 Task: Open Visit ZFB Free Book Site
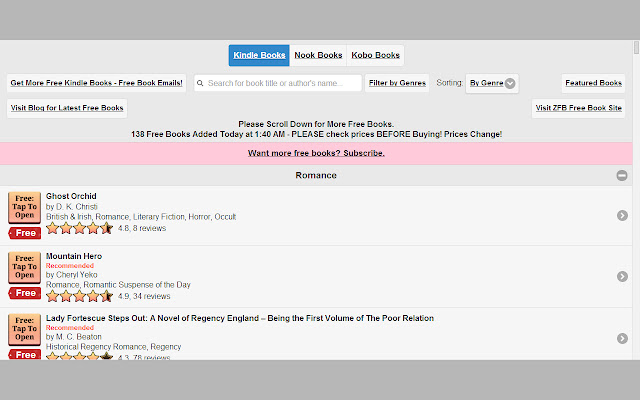click(x=578, y=108)
